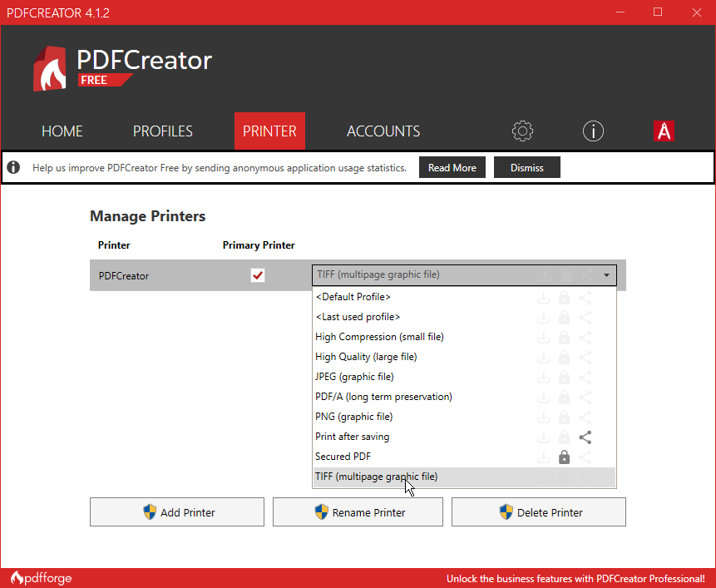Screen dimensions: 716x588
Task: Click the Rename Printer button
Action: tap(358, 511)
